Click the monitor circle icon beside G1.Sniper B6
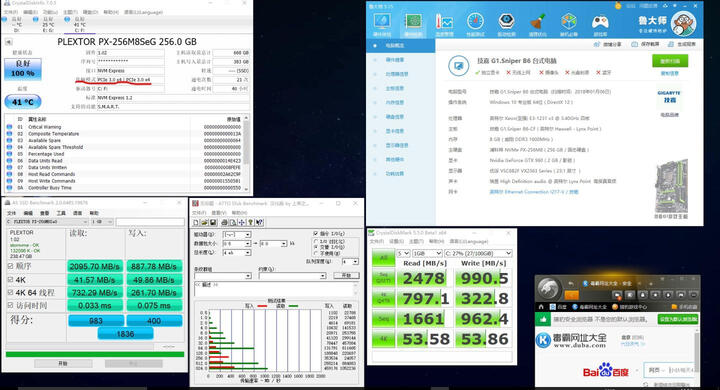Viewport: 720px width, 390px height. coord(458,66)
